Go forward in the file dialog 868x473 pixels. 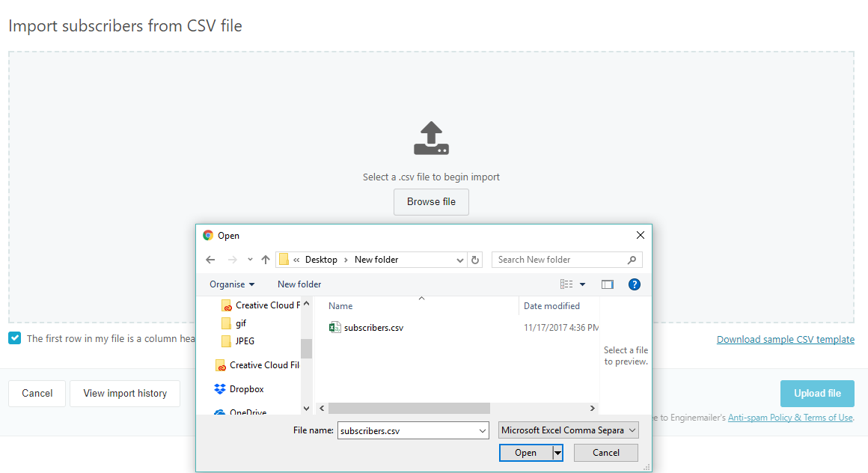pos(233,259)
